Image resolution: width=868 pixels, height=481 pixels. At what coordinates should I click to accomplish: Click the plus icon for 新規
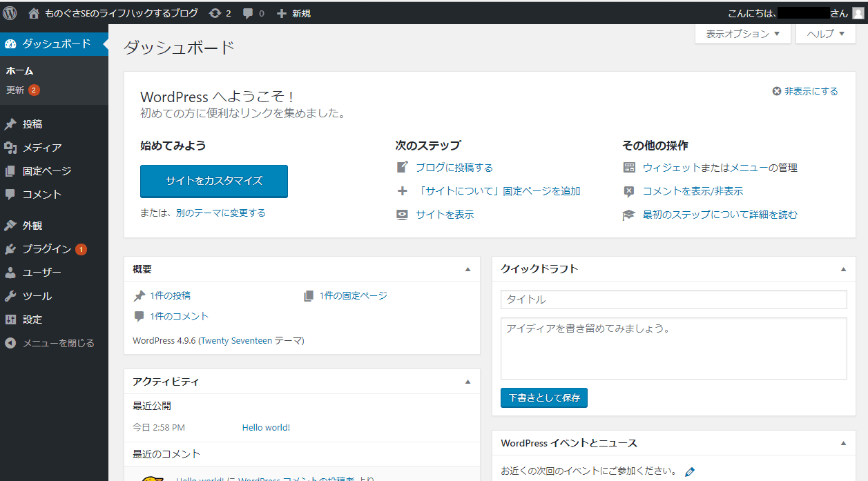point(281,13)
